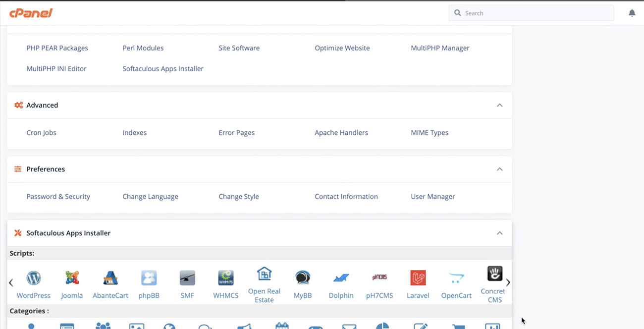Click the Softaculous section logo icon
This screenshot has width=644, height=329.
[x=18, y=233]
